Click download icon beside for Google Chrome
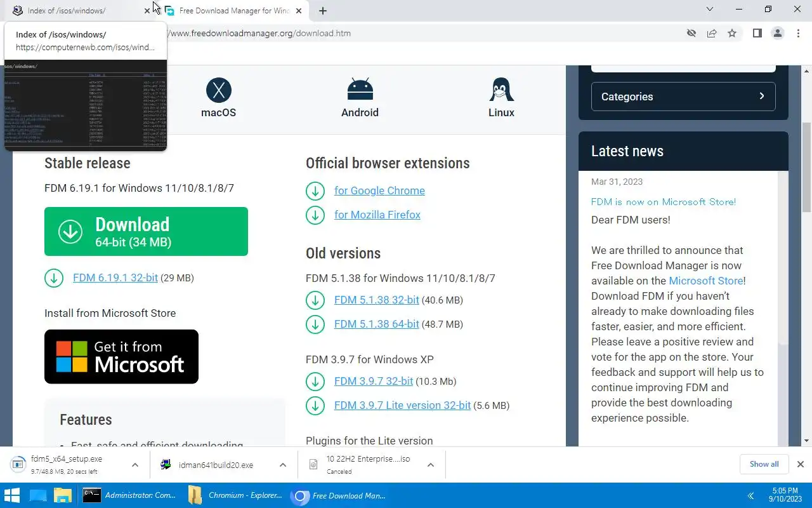 pyautogui.click(x=315, y=190)
